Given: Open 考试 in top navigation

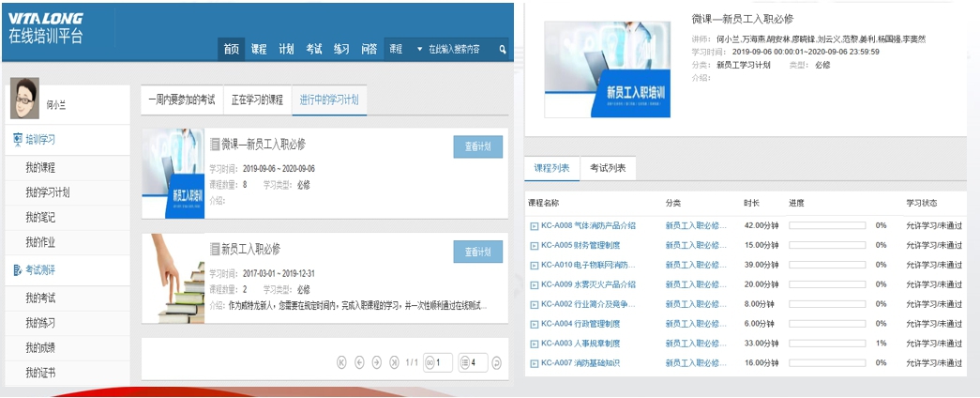Looking at the screenshot, I should (313, 49).
